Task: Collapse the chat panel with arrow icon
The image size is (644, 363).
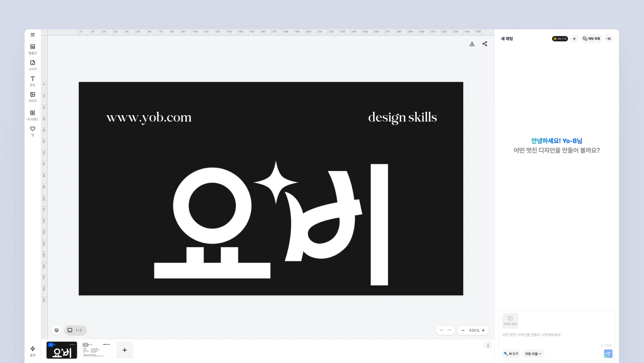Action: (609, 39)
